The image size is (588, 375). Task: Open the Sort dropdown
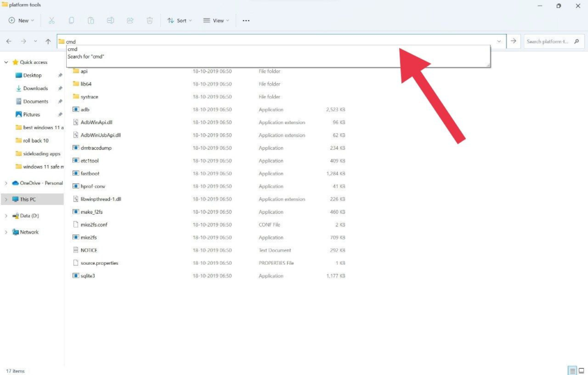tap(179, 20)
